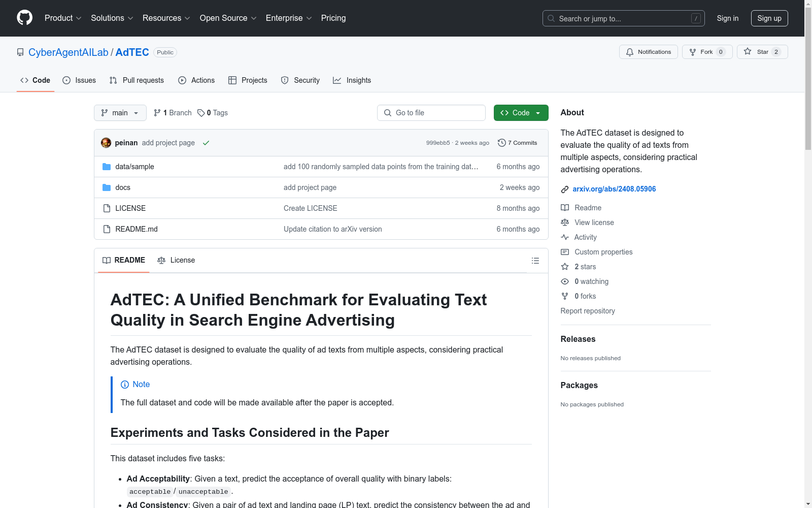Open the CyberAgentAILab organization link
This screenshot has width=812, height=508.
69,52
